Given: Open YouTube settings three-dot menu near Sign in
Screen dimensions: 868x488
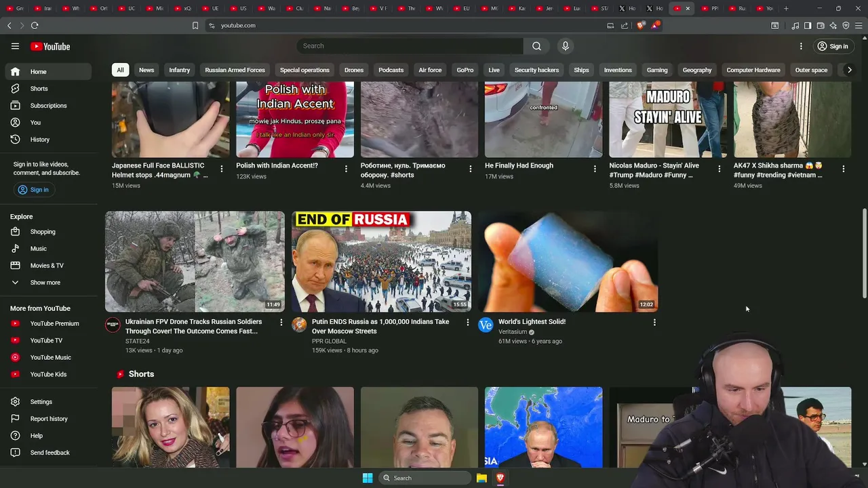Looking at the screenshot, I should 801,46.
